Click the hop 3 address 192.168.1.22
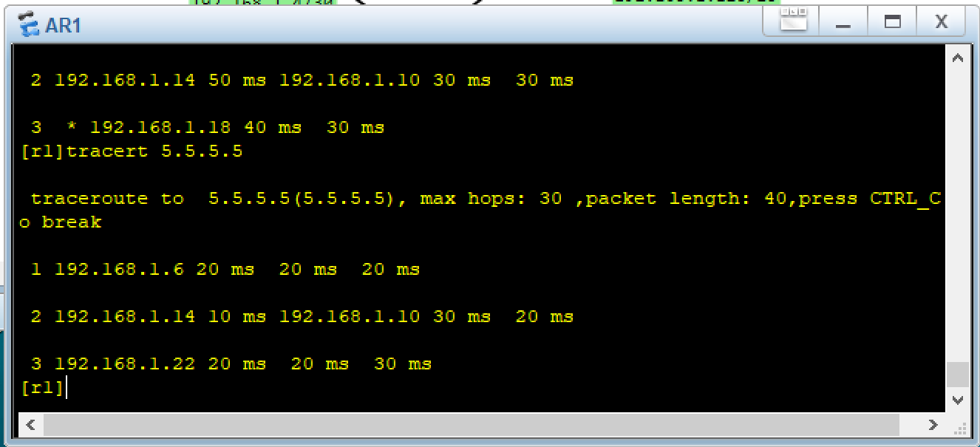Image resolution: width=980 pixels, height=447 pixels. tap(125, 364)
